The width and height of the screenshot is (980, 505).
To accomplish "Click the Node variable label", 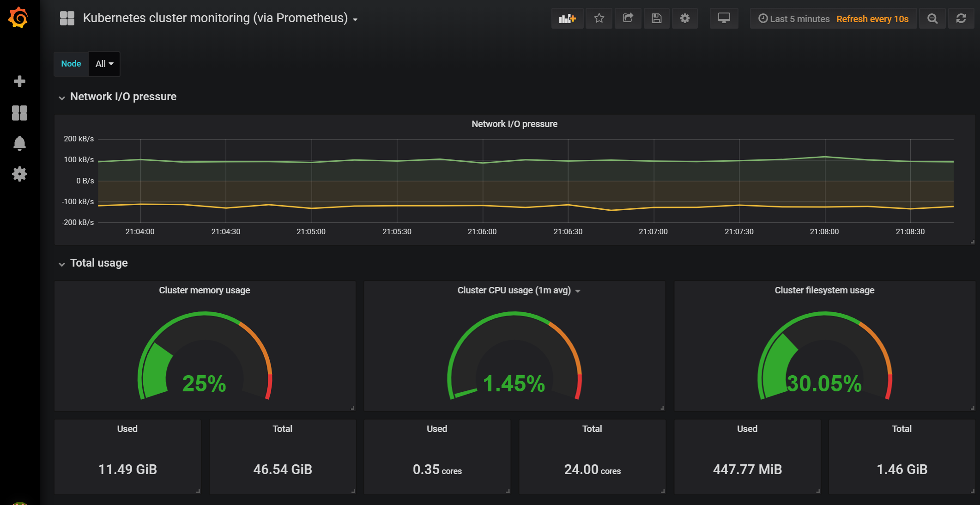I will pos(71,64).
